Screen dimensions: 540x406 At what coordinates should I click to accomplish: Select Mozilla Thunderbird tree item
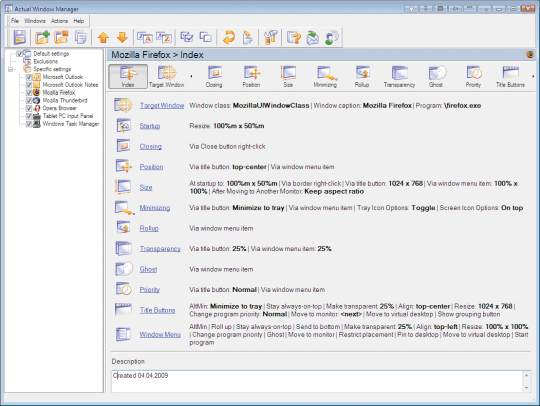(65, 101)
